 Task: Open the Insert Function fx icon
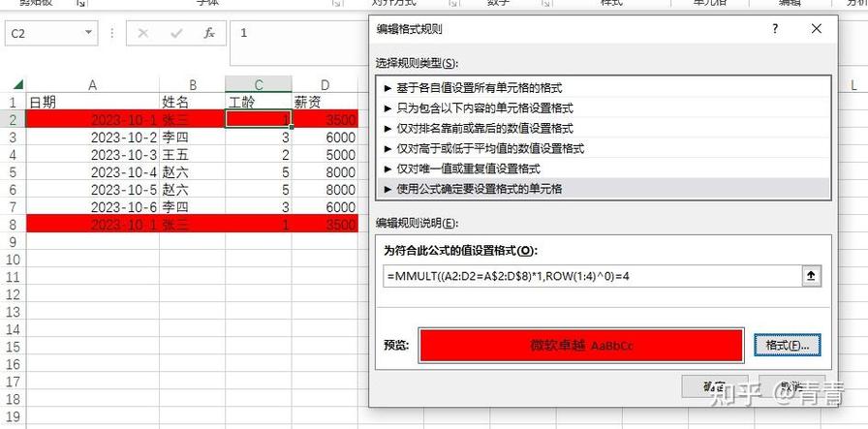208,33
